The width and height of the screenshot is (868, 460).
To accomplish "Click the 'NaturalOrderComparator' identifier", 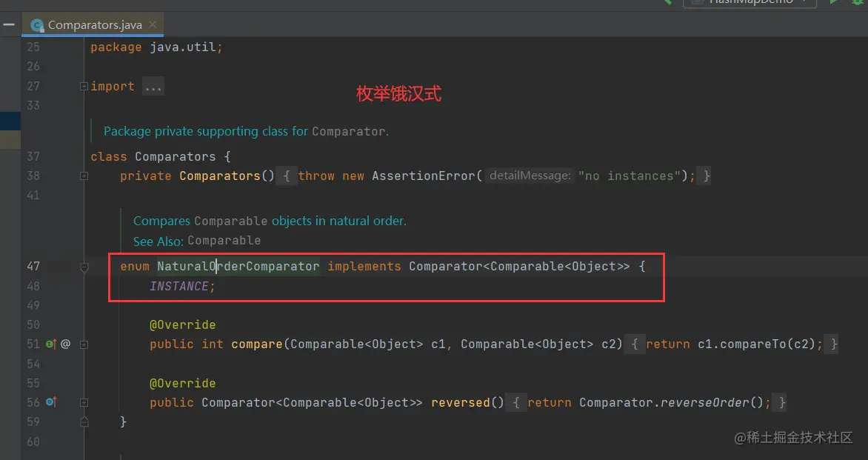I will pos(238,267).
